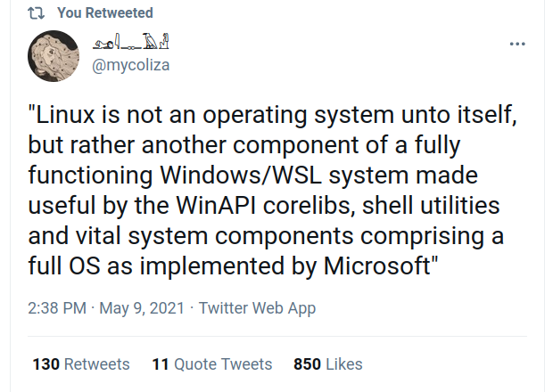Screen dimensions: 553x392
Task: Click the hieroglyph display name
Action: [131, 42]
